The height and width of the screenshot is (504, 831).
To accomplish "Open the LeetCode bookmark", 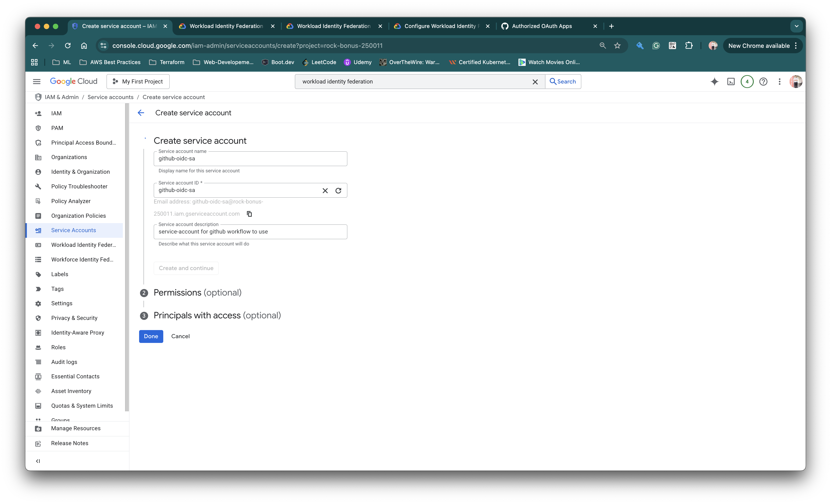I will click(319, 62).
